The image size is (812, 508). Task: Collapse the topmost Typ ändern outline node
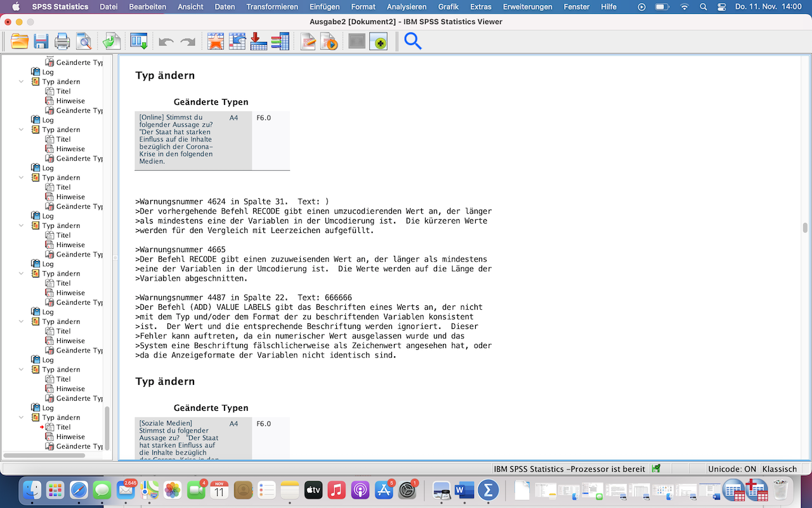[21, 81]
